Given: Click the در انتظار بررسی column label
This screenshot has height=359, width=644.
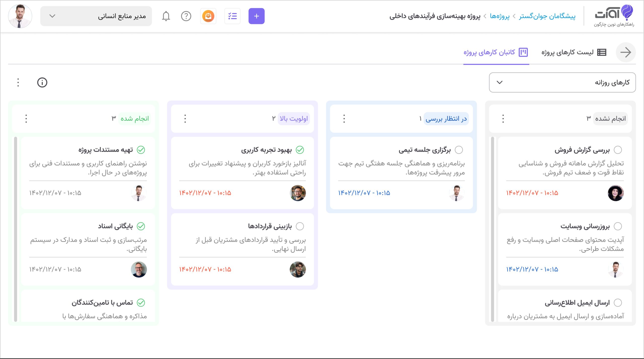Looking at the screenshot, I should coord(446,119).
